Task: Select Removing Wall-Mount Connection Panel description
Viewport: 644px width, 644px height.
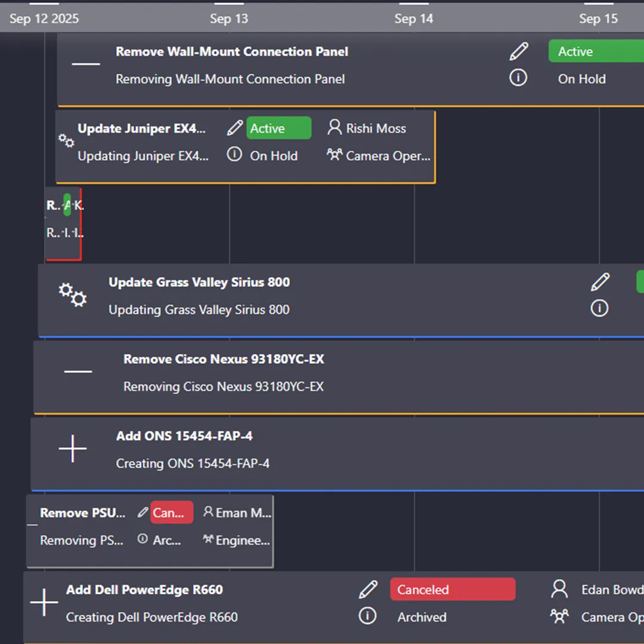Action: pyautogui.click(x=230, y=79)
